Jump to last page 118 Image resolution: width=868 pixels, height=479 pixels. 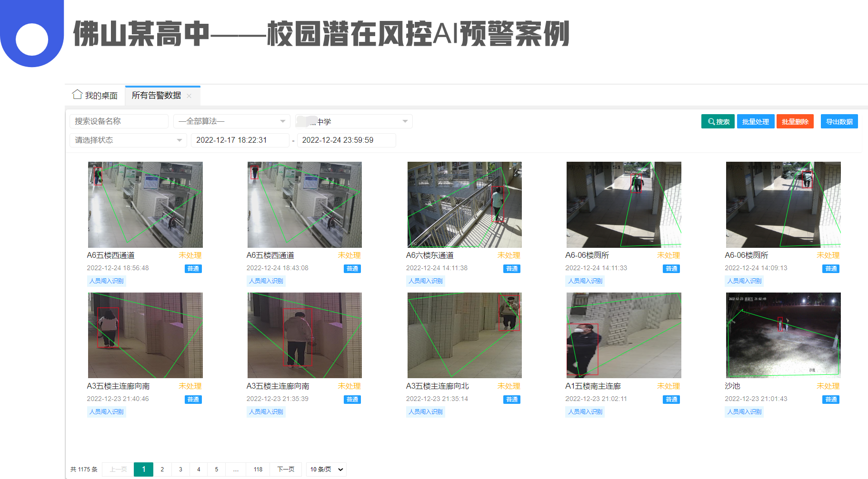[x=258, y=469]
